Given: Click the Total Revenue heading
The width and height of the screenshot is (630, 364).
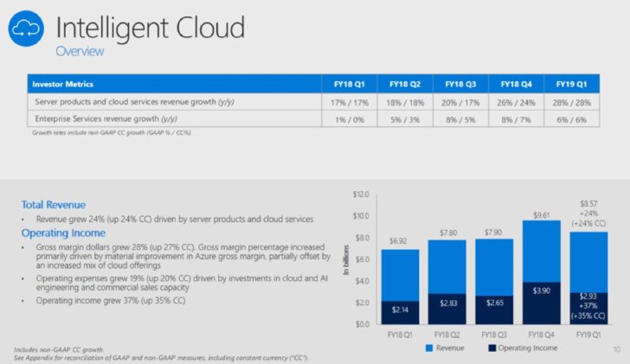Looking at the screenshot, I should pyautogui.click(x=54, y=205).
